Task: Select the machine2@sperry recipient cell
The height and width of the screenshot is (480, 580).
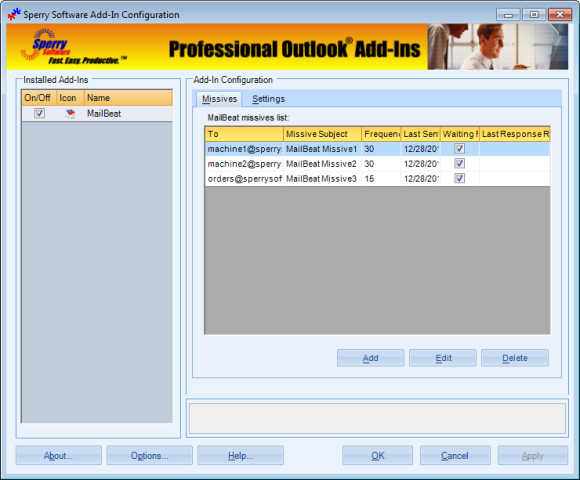Action: pyautogui.click(x=244, y=163)
